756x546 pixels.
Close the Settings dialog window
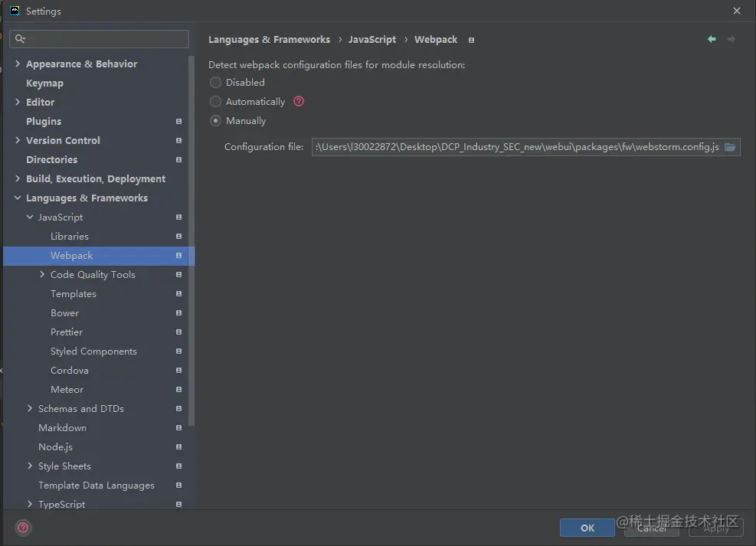click(x=737, y=11)
